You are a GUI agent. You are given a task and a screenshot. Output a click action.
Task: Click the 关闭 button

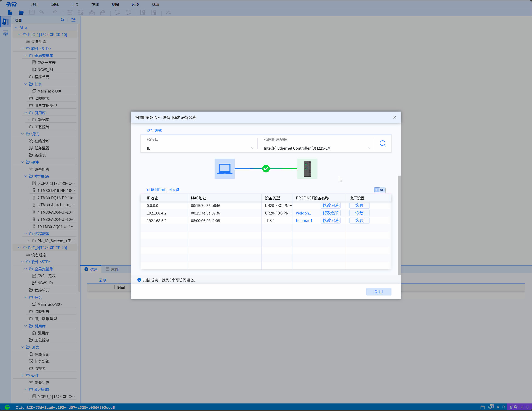pos(379,292)
